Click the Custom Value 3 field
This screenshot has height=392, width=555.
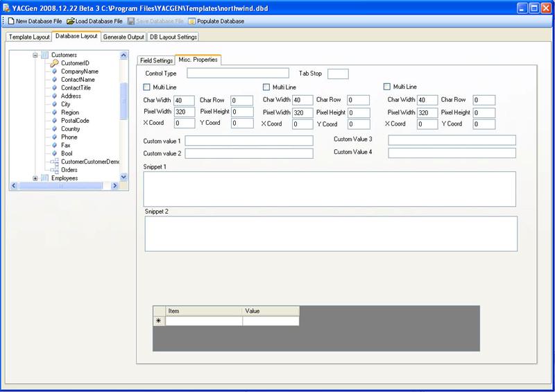(452, 140)
